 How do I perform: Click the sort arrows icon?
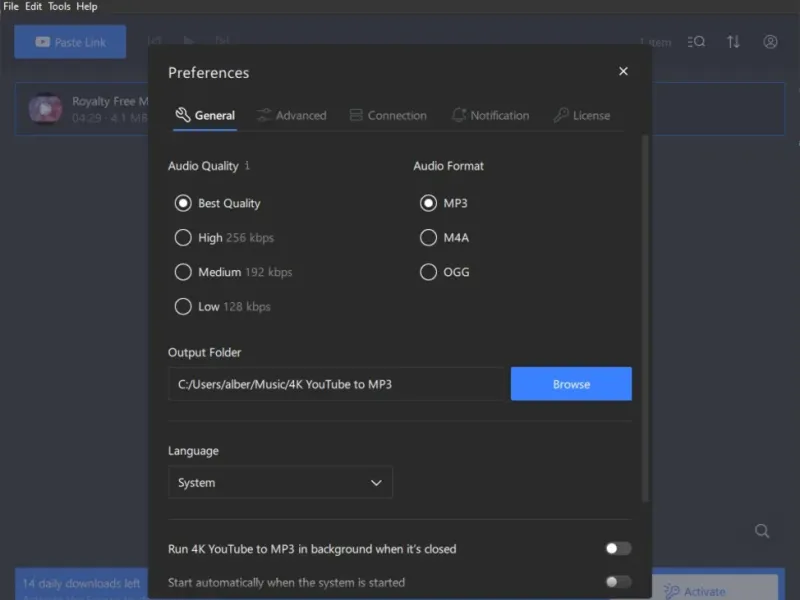pyautogui.click(x=733, y=42)
